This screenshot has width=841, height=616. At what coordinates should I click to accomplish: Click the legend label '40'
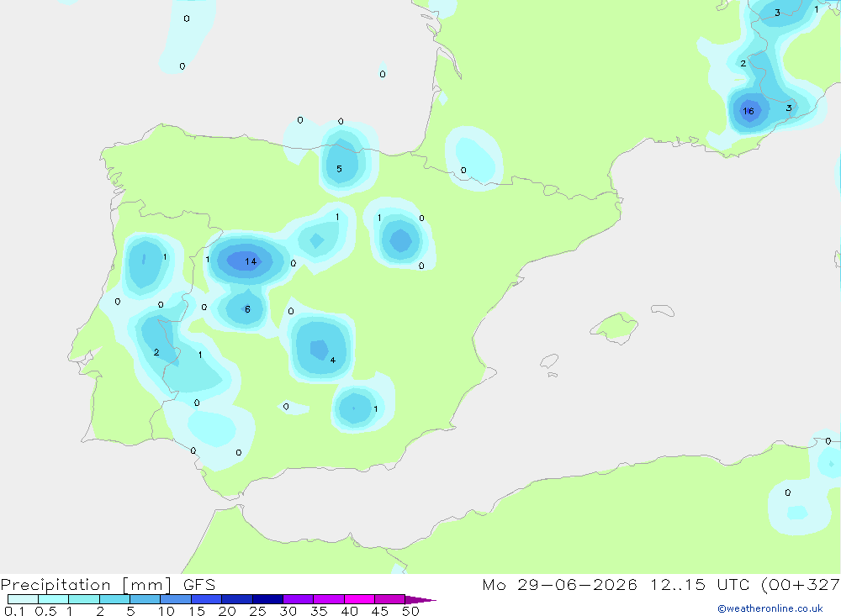tap(349, 611)
